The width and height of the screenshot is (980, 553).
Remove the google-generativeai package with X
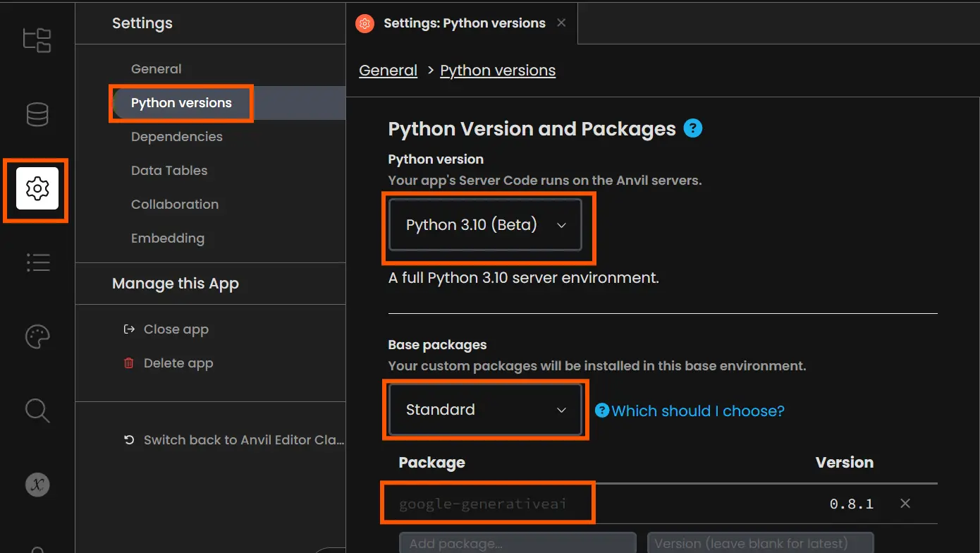click(906, 504)
